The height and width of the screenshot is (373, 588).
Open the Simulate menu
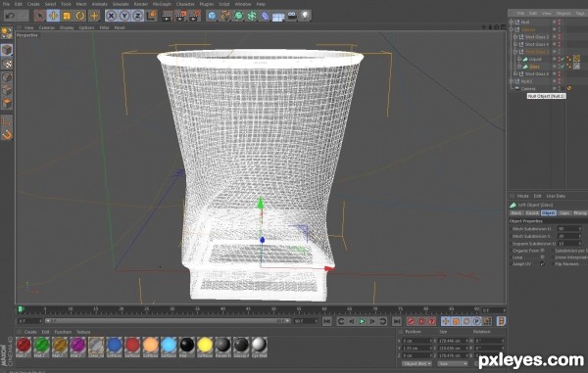coord(121,4)
